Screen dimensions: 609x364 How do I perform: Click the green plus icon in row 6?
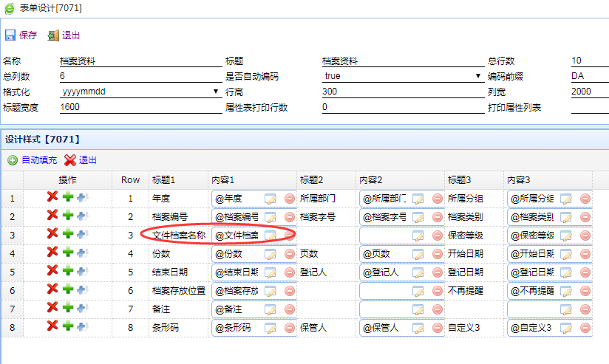[x=67, y=289]
